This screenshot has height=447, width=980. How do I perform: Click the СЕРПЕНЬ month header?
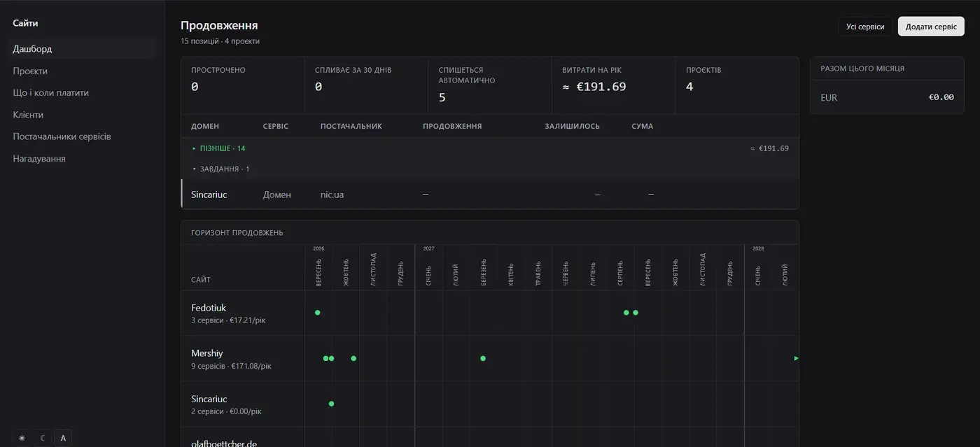click(x=621, y=274)
